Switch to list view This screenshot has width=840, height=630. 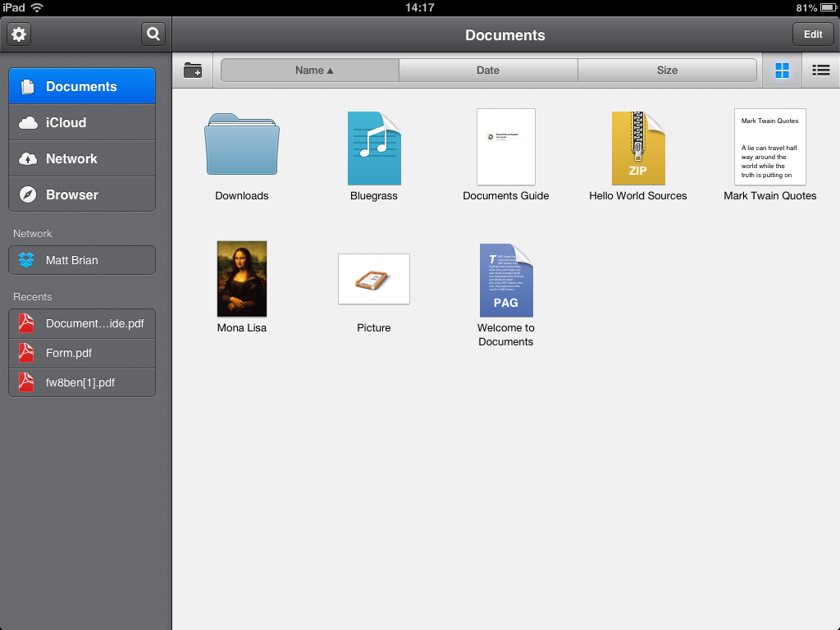point(820,71)
